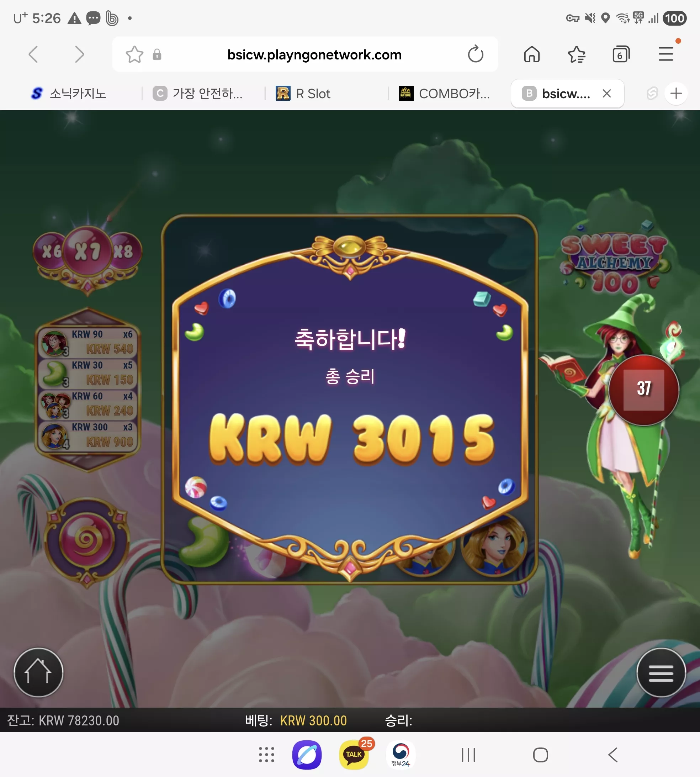The image size is (700, 777).
Task: Open the game hamburger menu
Action: tap(661, 672)
